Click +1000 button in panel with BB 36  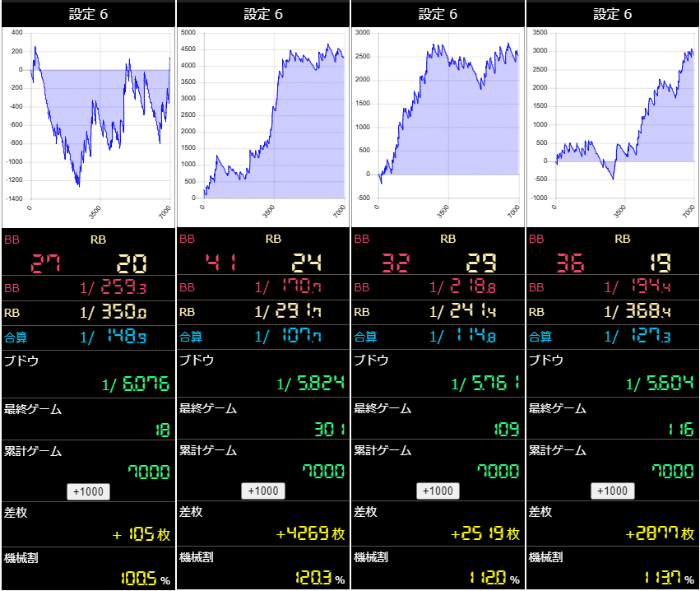coord(613,491)
